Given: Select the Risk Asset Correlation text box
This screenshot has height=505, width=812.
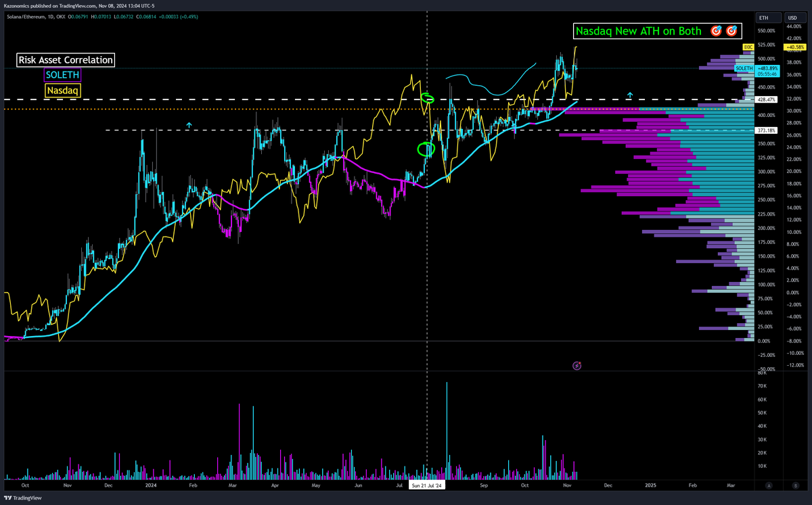Looking at the screenshot, I should tap(66, 59).
